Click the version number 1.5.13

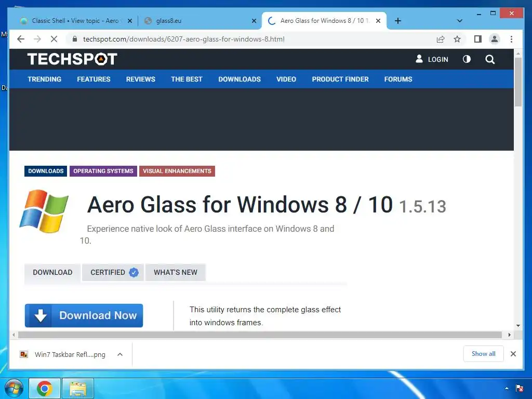pyautogui.click(x=422, y=207)
